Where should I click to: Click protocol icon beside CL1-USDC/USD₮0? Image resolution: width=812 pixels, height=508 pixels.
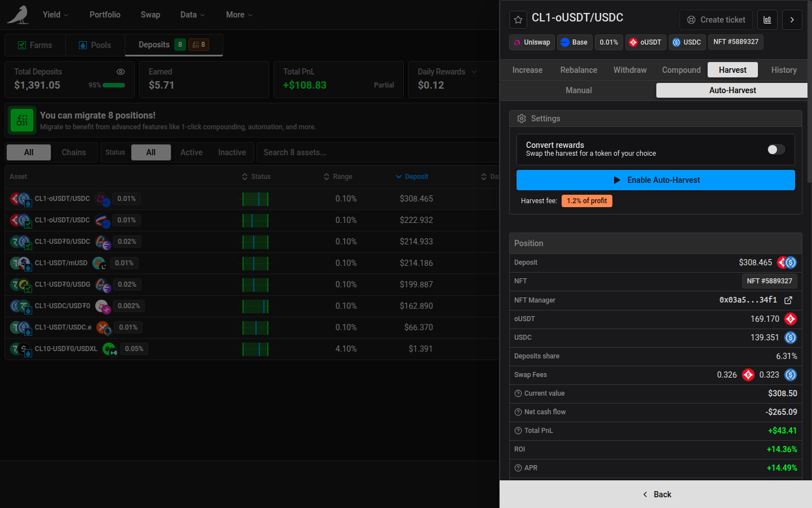[x=103, y=306]
